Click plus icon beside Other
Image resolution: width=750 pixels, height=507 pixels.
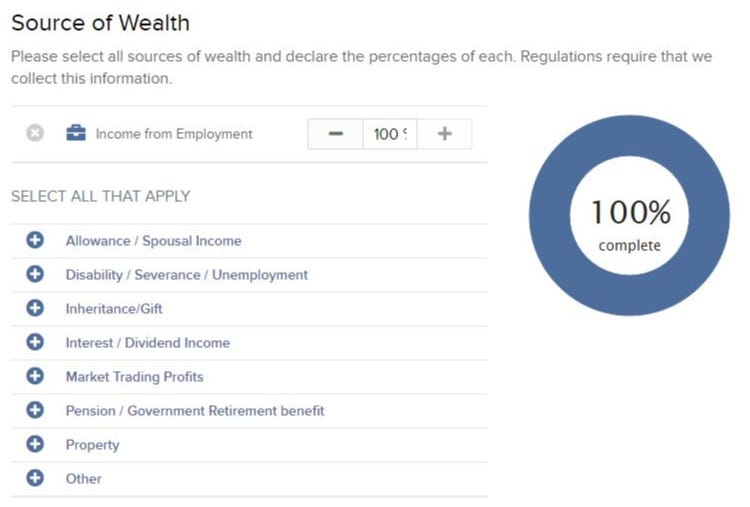click(35, 478)
